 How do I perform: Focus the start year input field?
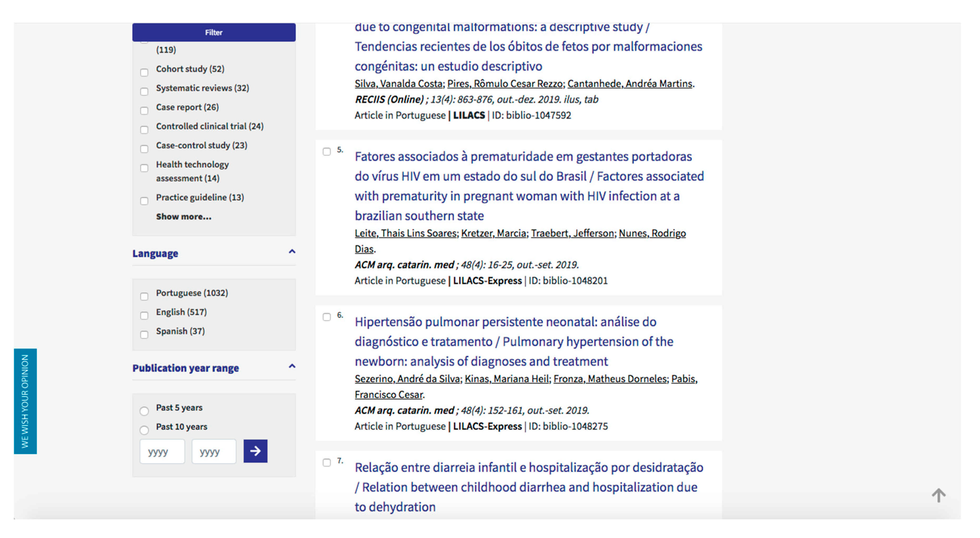162,451
